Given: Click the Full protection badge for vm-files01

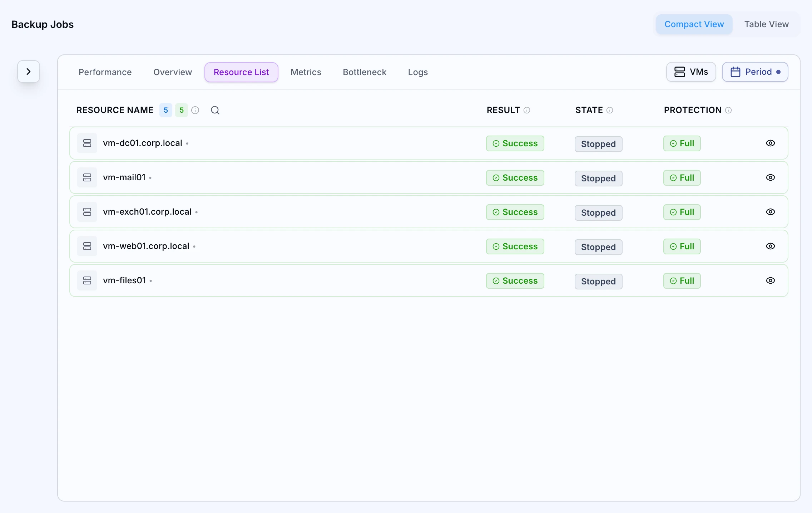Looking at the screenshot, I should pos(682,281).
